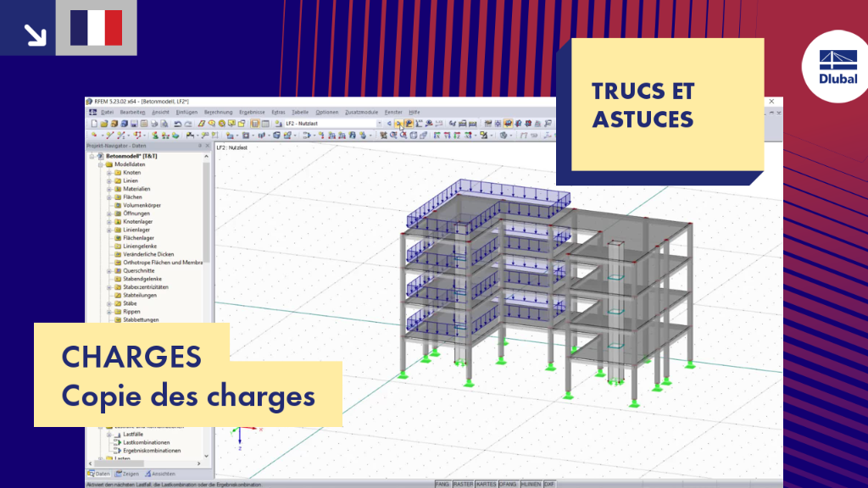The width and height of the screenshot is (868, 488).
Task: Expand the Querschnitte tree node
Action: coord(109,271)
